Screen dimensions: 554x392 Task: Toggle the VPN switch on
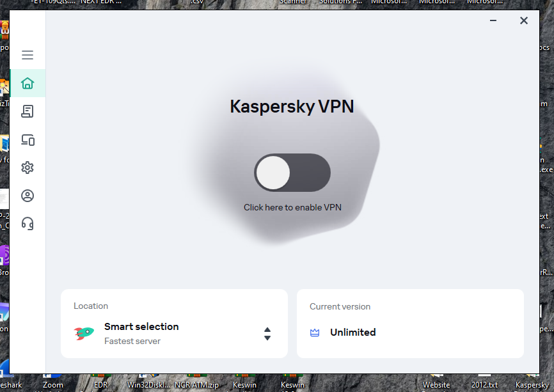point(292,173)
